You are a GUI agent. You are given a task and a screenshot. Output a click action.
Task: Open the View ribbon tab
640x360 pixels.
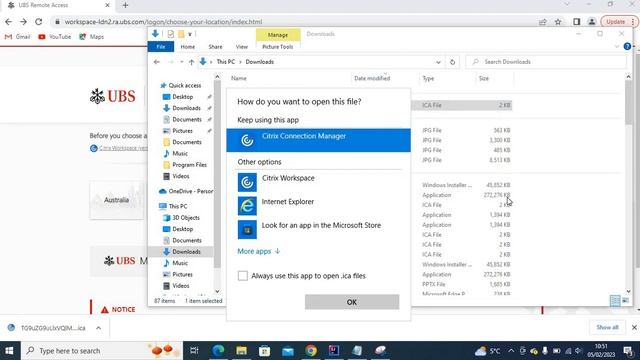(x=242, y=47)
